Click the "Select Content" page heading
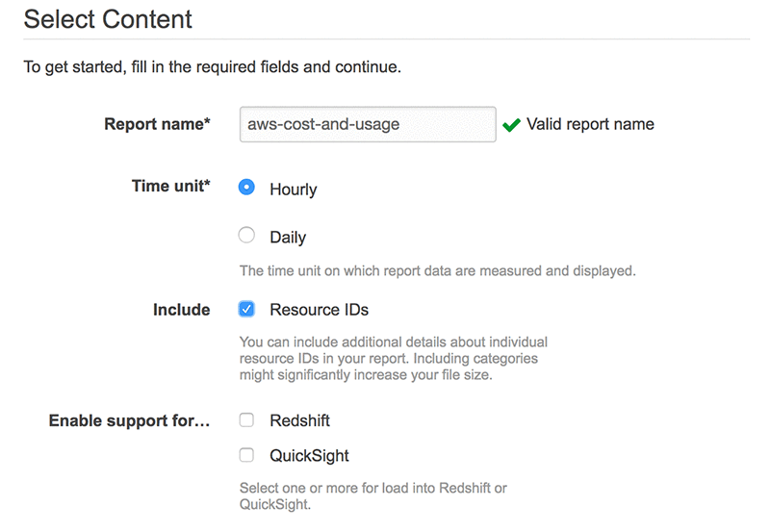The width and height of the screenshot is (770, 532). (x=108, y=19)
